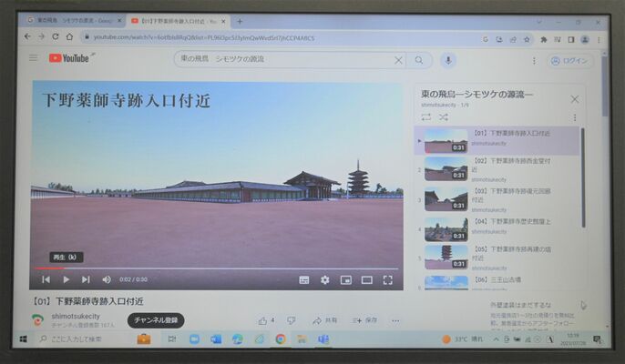Open the weather widget showing 33°C

point(463,339)
